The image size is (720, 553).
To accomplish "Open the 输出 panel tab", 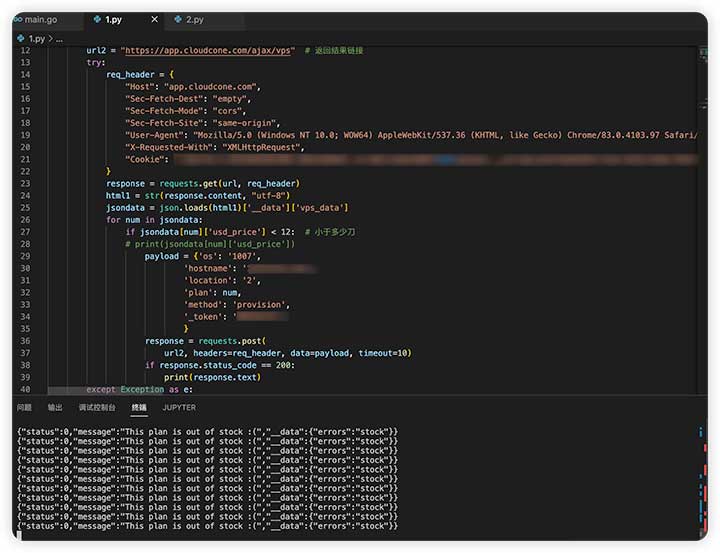I will [55, 407].
